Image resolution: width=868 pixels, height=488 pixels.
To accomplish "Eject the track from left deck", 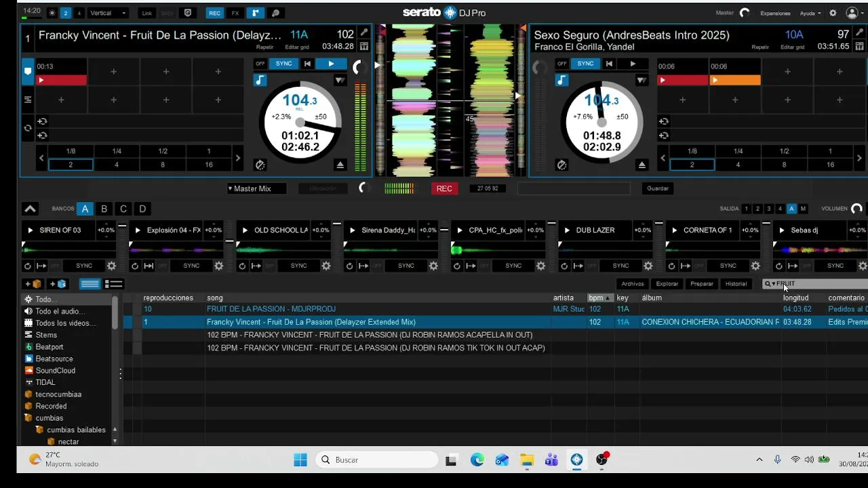I will pyautogui.click(x=340, y=165).
